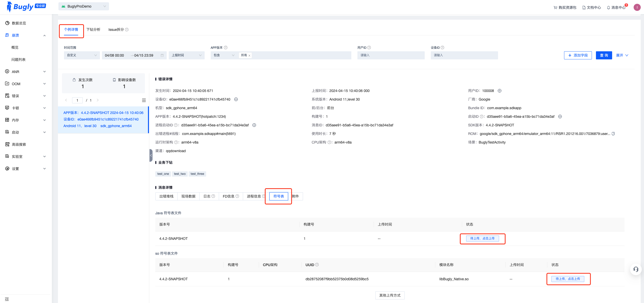Expand filters with 展开 link
Image resolution: width=644 pixels, height=303 pixels.
[622, 55]
